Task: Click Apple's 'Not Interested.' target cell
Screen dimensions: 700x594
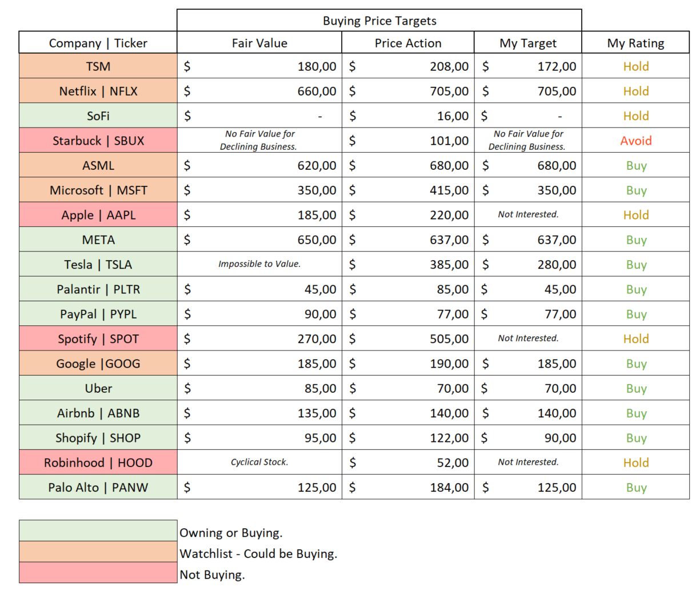Action: click(528, 215)
